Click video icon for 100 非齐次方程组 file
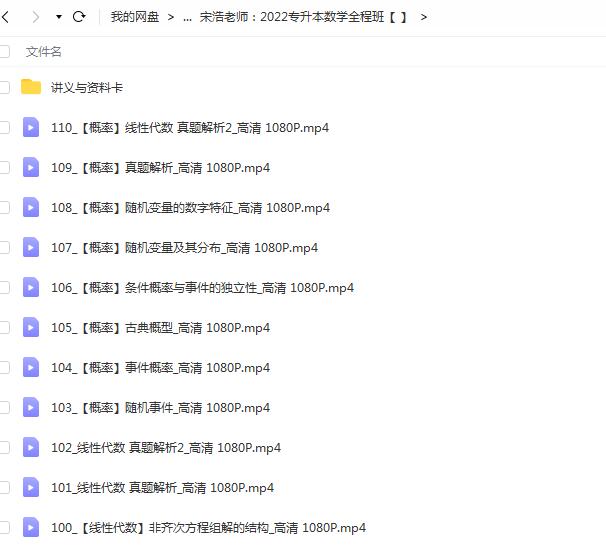Screen dimensions: 606x548 pyautogui.click(x=31, y=527)
